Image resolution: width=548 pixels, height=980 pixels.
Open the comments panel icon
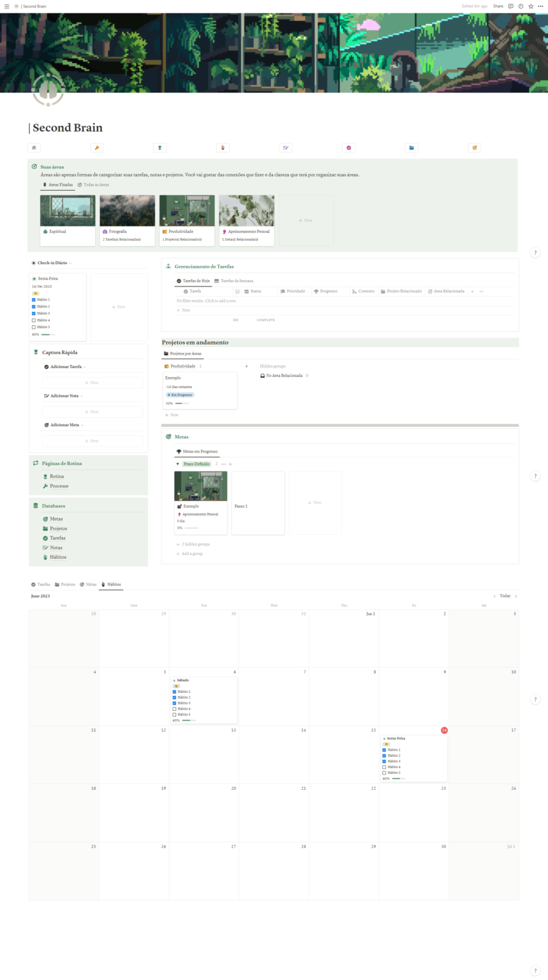click(510, 6)
